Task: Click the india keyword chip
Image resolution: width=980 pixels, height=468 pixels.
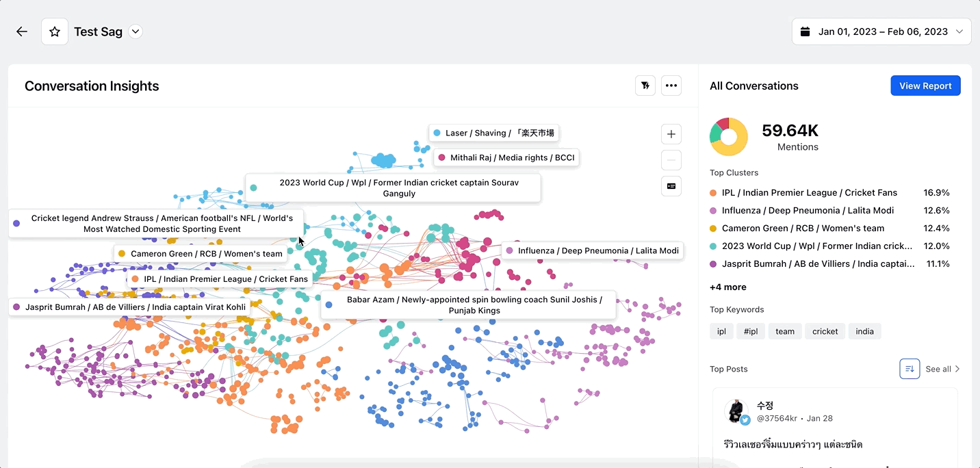Action: 865,331
